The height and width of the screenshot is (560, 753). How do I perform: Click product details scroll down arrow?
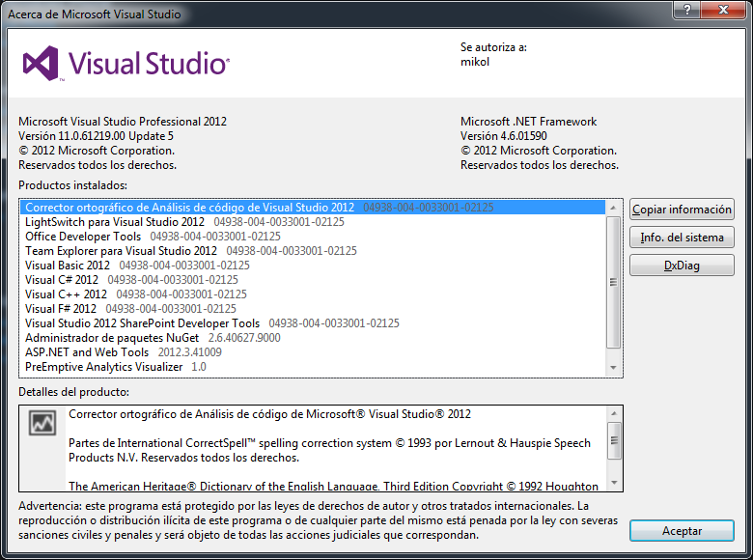pos(613,483)
